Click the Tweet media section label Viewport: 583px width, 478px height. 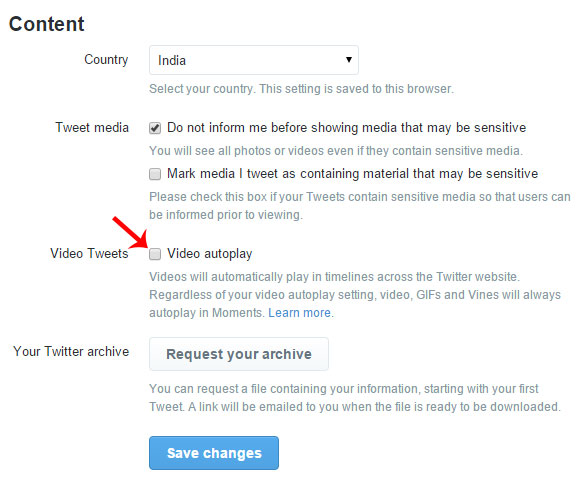92,127
